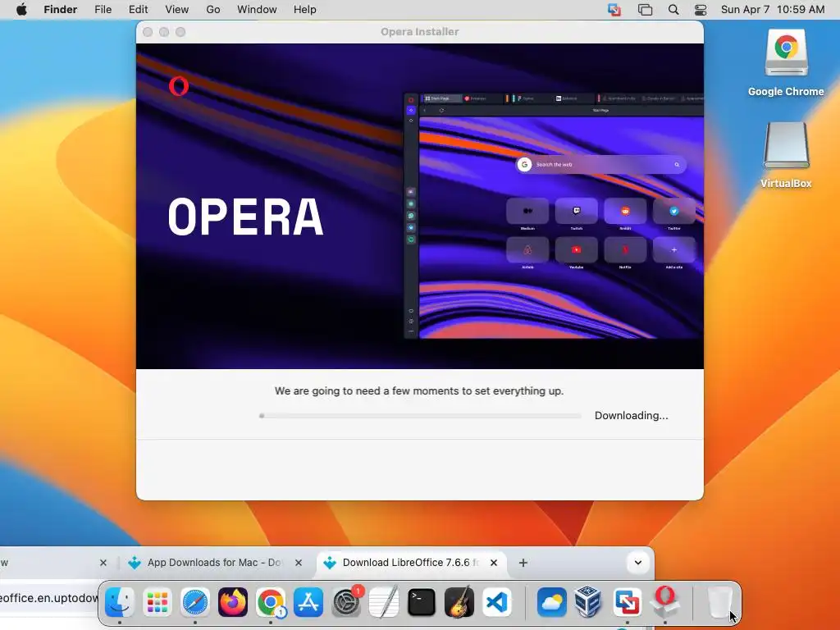Open Finder from the Dock
Image resolution: width=840 pixels, height=630 pixels.
(119, 602)
